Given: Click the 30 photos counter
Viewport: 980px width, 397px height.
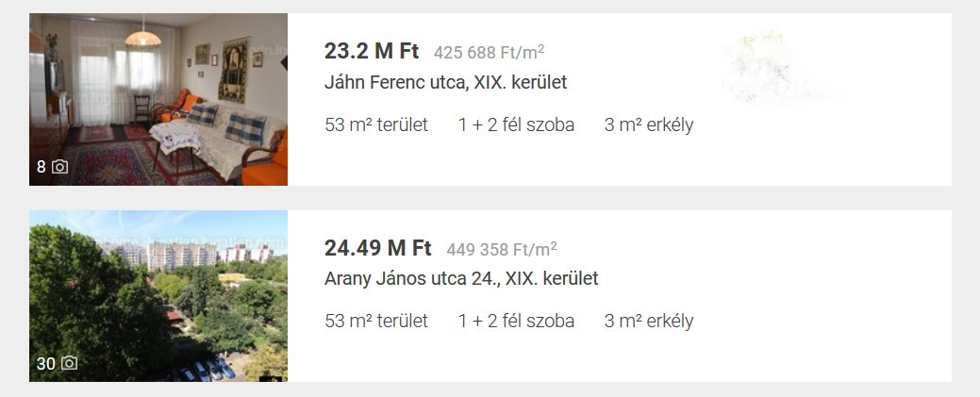Looking at the screenshot, I should 45,363.
